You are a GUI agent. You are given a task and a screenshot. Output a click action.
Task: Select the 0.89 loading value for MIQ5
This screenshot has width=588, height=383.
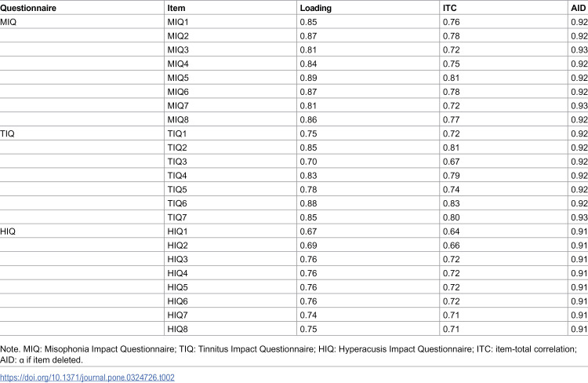pos(308,78)
